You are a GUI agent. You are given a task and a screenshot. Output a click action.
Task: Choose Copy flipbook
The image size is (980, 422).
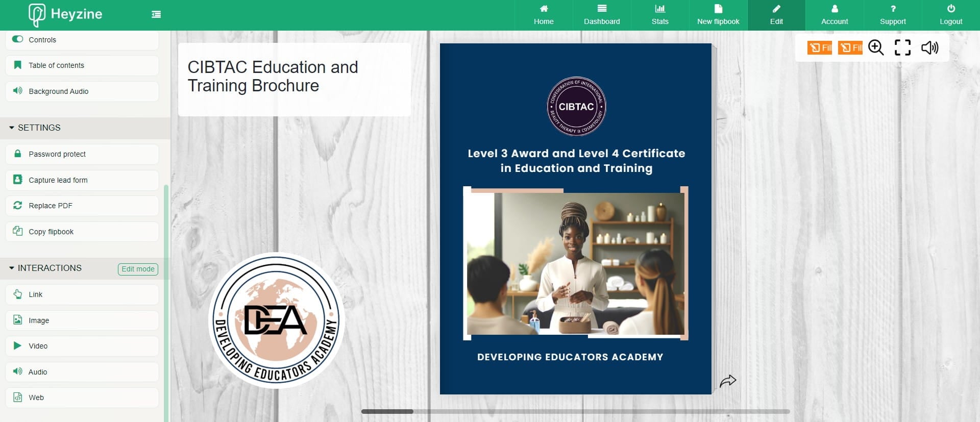(82, 232)
